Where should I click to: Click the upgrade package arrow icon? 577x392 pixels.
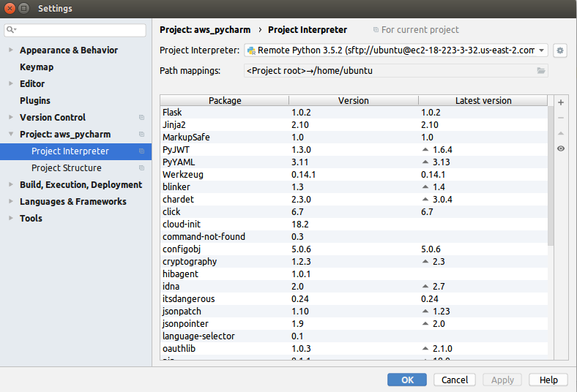(x=560, y=133)
